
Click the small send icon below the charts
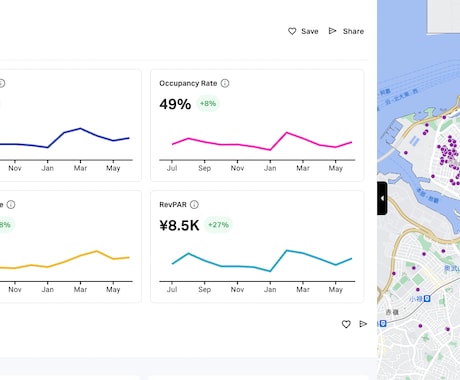[x=363, y=324]
